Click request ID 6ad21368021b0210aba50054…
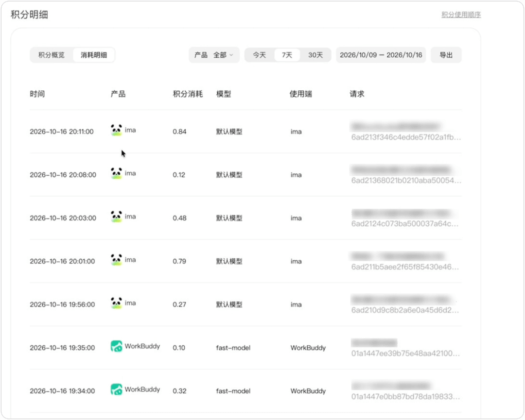Image resolution: width=525 pixels, height=420 pixels. coord(406,180)
